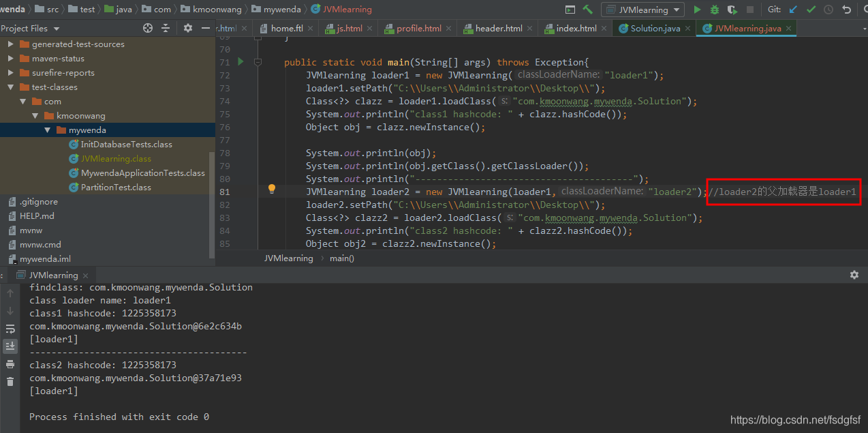Toggle soft-wrap in the run console
The width and height of the screenshot is (868, 433).
point(10,329)
